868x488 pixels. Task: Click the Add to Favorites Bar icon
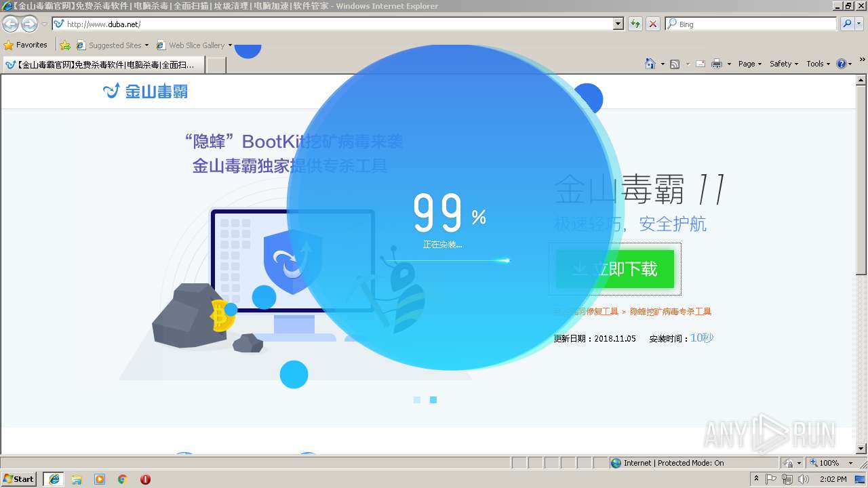click(x=65, y=45)
